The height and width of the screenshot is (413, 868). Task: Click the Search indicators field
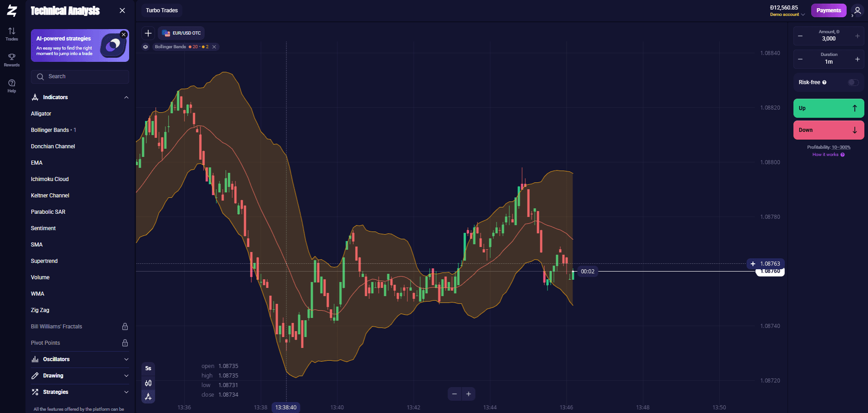pyautogui.click(x=80, y=77)
